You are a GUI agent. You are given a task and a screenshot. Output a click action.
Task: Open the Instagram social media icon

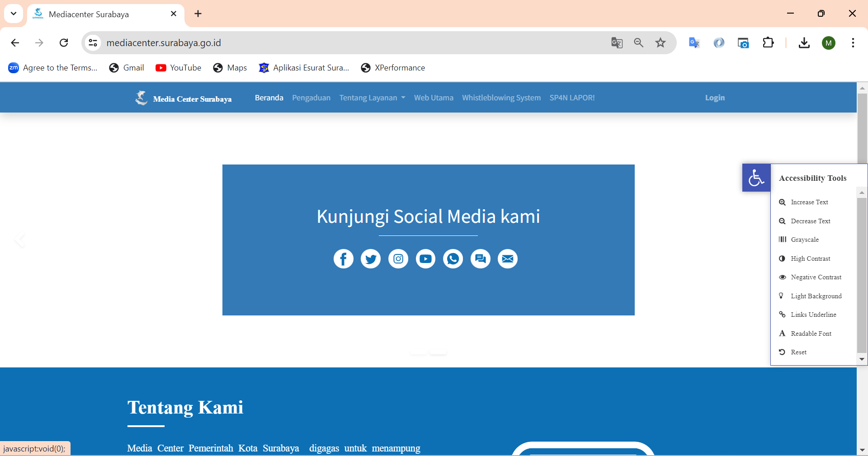[x=398, y=259]
